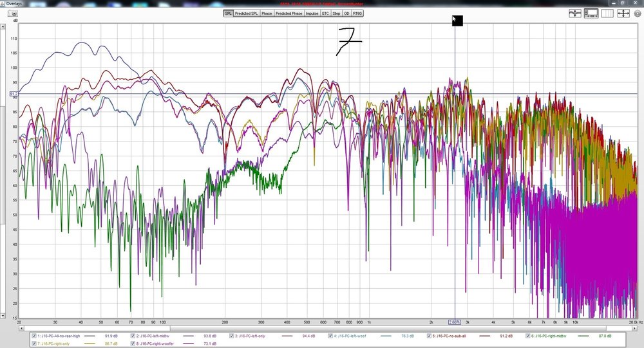Toggle the J16-PC-right-woofer trace checkbox

coord(133,343)
